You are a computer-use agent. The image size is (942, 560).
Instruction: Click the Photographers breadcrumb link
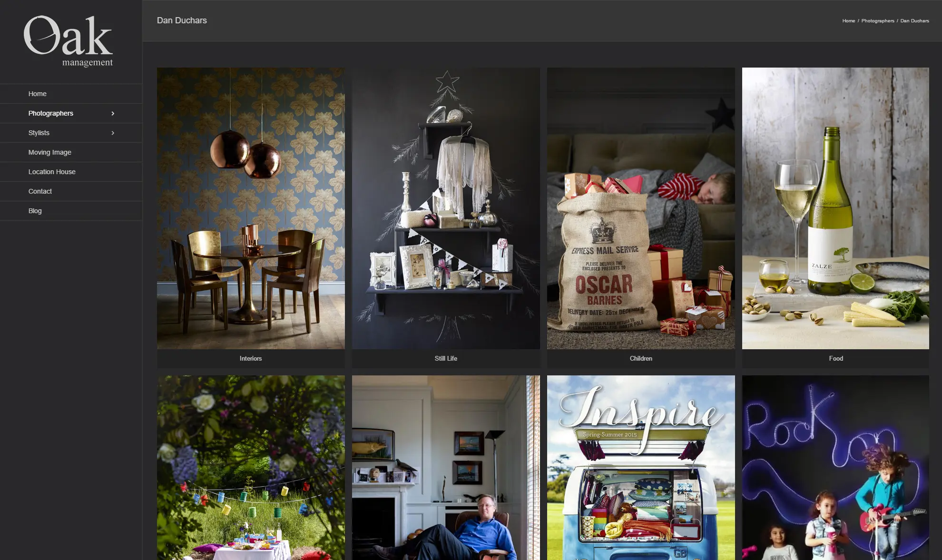pyautogui.click(x=877, y=21)
